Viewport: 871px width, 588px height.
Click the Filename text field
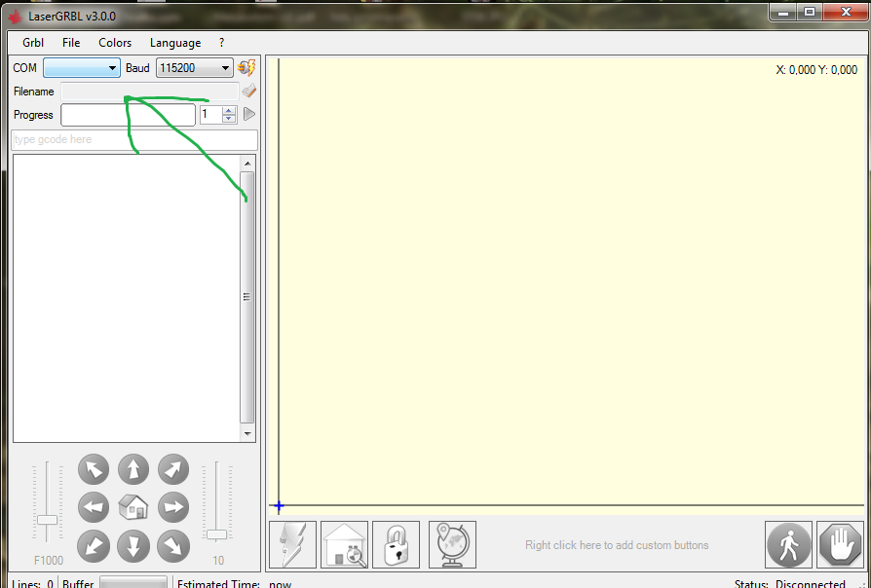coord(150,92)
